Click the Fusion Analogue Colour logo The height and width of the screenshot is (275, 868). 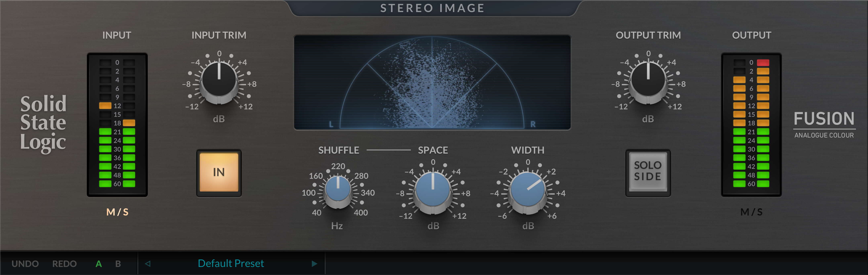(x=824, y=124)
